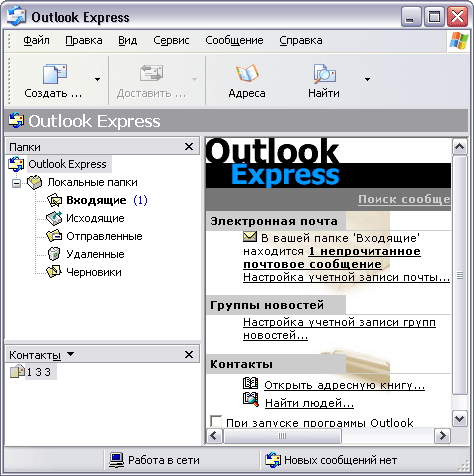Screen dimensions: 474x476
Task: Open the Входящие folder
Action: [96, 200]
